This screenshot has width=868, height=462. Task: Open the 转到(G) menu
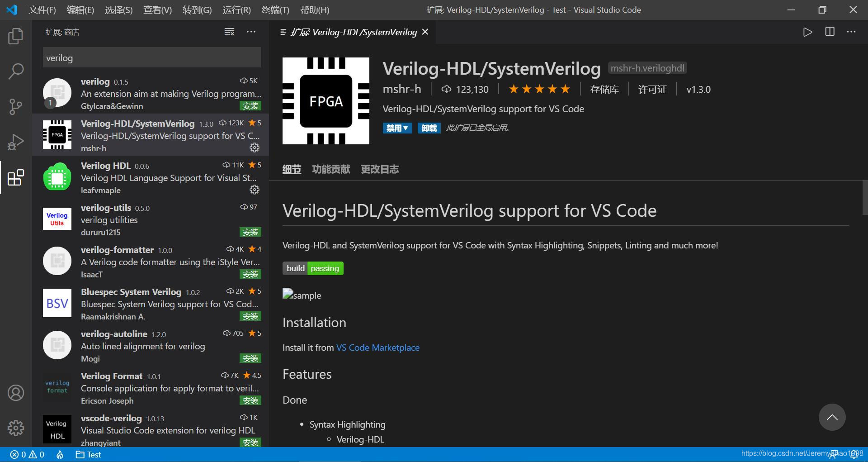197,10
